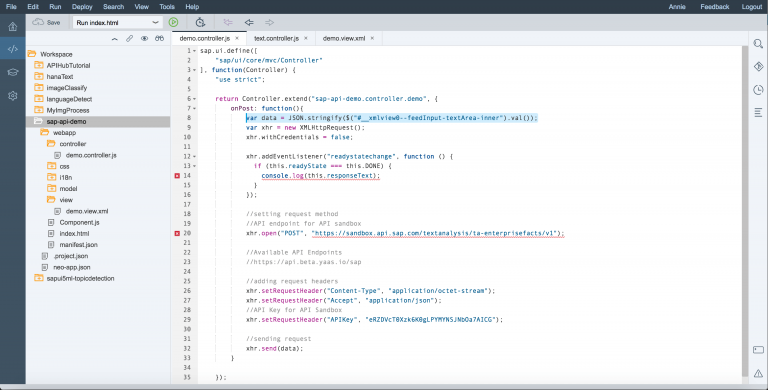The height and width of the screenshot is (390, 768).
Task: Click the Feedback link
Action: point(715,7)
